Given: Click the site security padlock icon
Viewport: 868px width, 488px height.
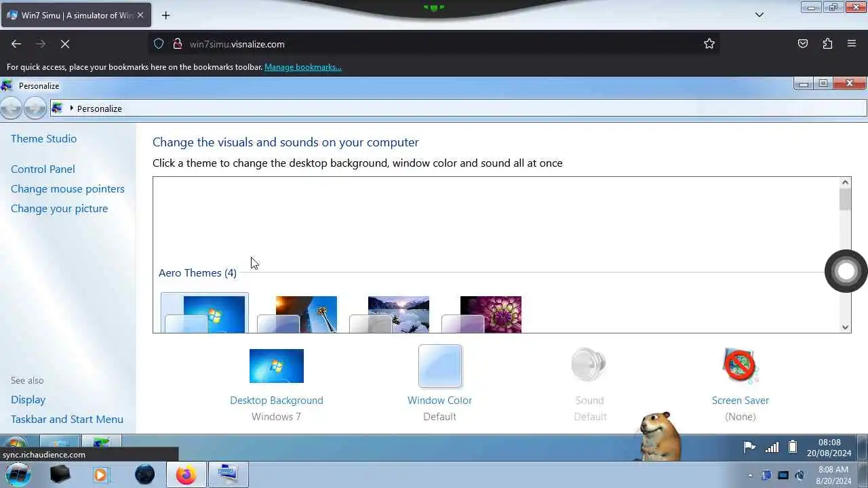Looking at the screenshot, I should pyautogui.click(x=178, y=43).
